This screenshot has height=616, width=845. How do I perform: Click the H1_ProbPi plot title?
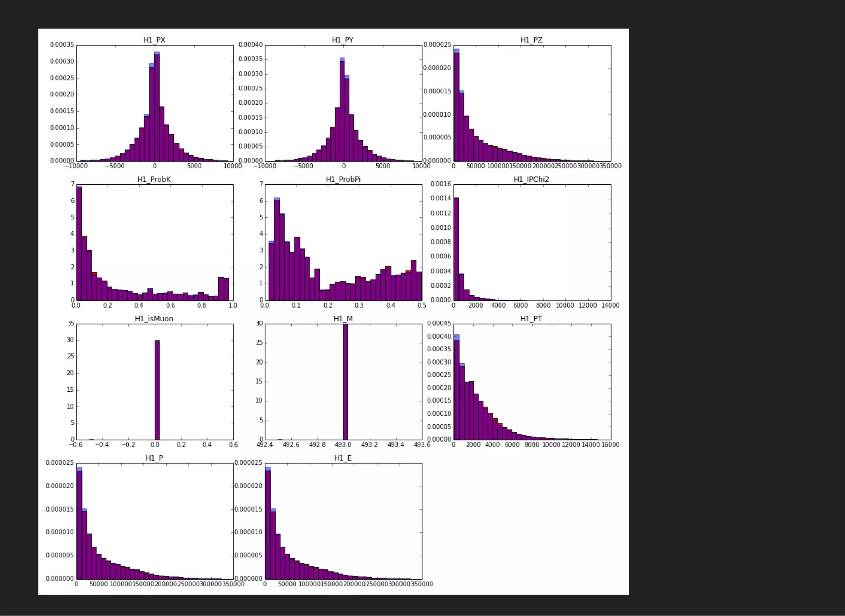click(x=343, y=179)
